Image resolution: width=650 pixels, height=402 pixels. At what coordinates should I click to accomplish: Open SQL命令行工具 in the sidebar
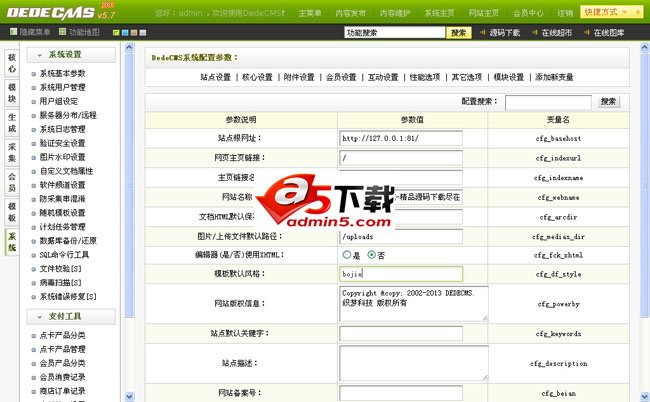pos(64,255)
